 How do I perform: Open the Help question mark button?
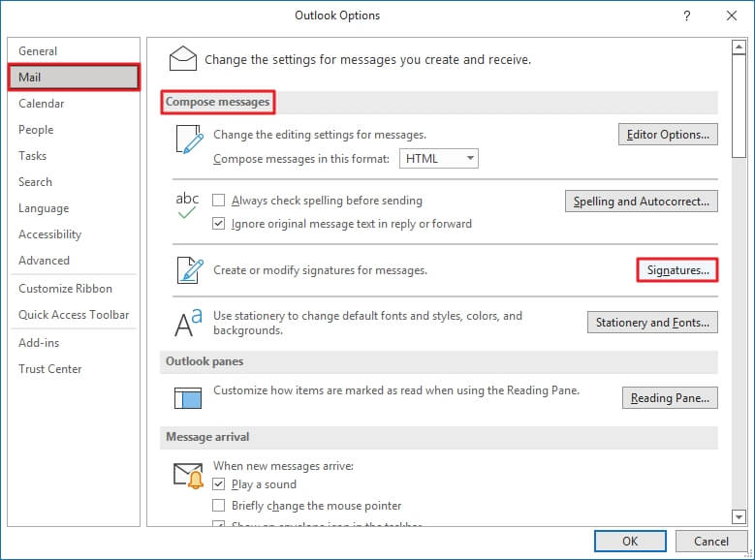pos(687,16)
